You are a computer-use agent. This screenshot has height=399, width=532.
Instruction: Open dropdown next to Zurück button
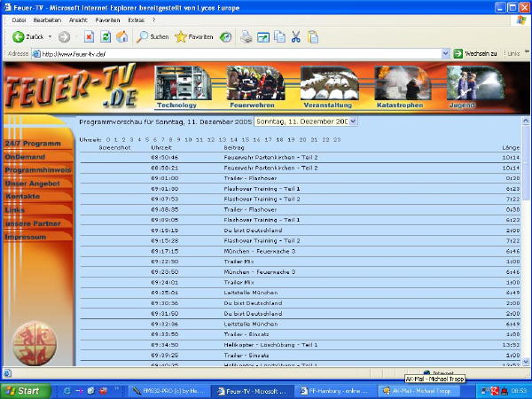tap(50, 36)
